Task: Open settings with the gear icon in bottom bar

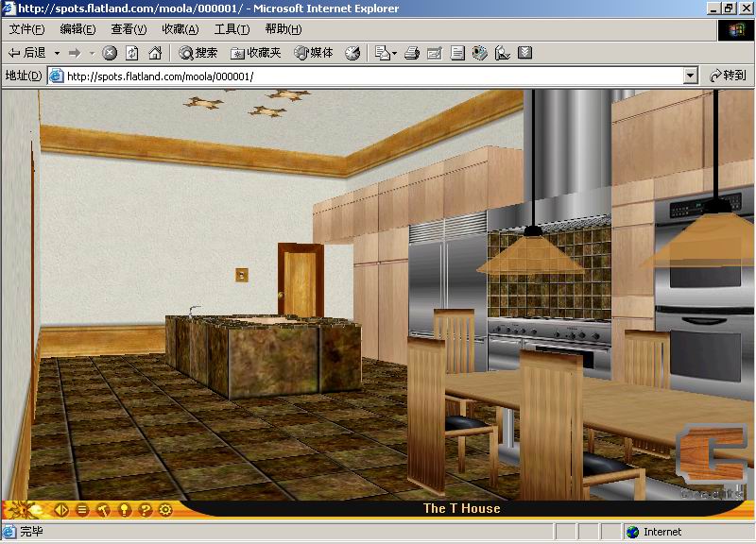Action: click(x=165, y=509)
